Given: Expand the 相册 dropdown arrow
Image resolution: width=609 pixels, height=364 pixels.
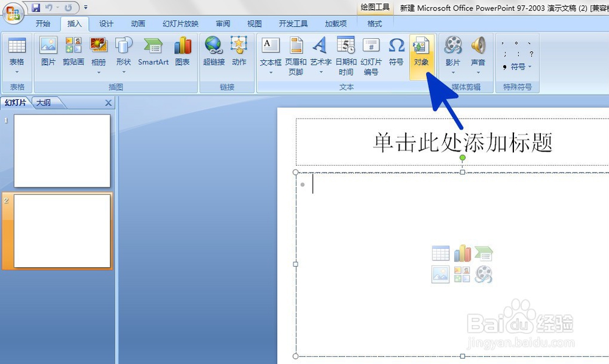Looking at the screenshot, I should pos(98,72).
